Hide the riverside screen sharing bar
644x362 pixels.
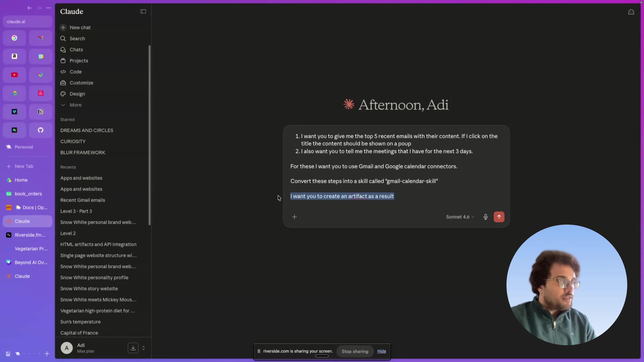point(382,351)
